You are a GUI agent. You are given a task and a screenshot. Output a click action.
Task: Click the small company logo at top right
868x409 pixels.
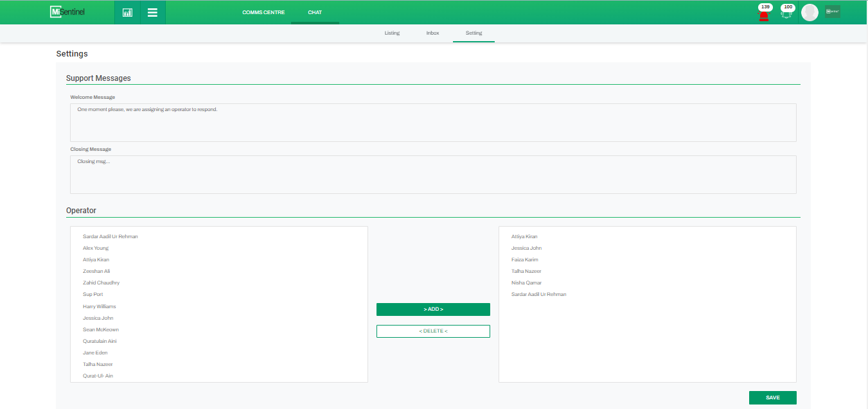[832, 12]
